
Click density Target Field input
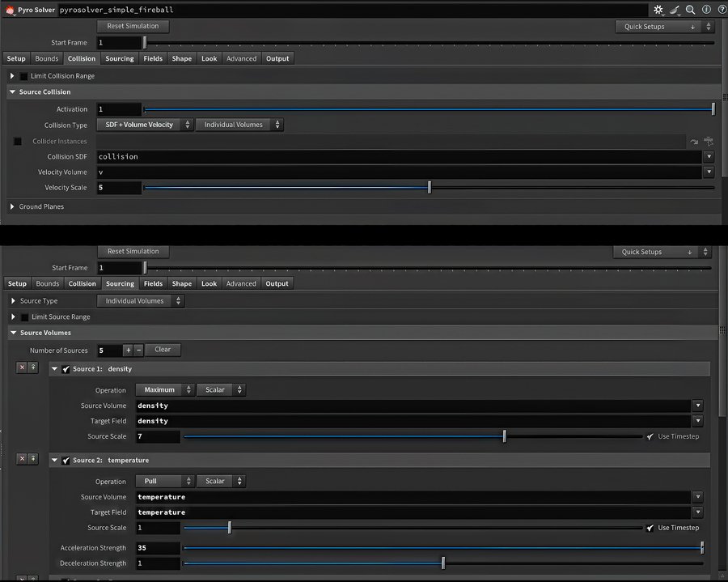point(413,421)
